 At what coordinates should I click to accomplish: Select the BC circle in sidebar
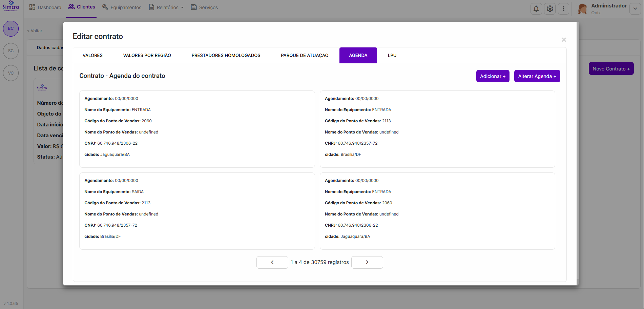[x=11, y=28]
